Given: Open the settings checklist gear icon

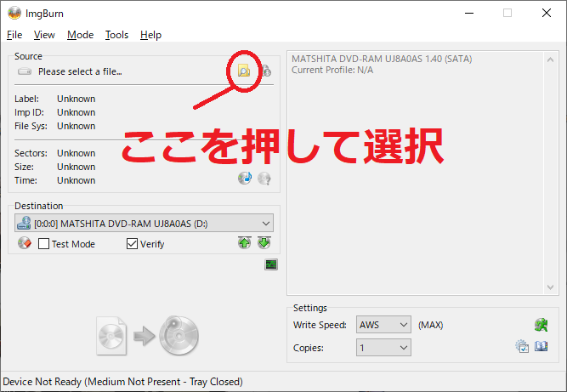Looking at the screenshot, I should coord(522,346).
